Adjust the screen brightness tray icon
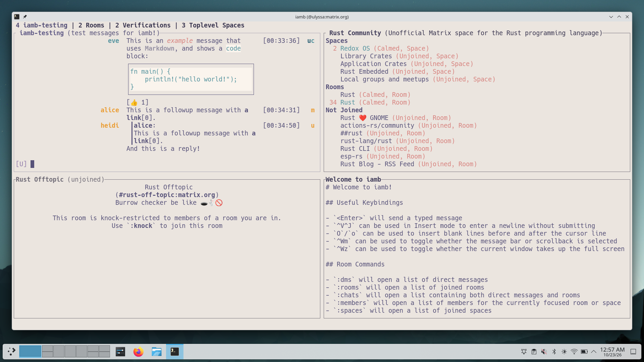The image size is (644, 362). [564, 352]
